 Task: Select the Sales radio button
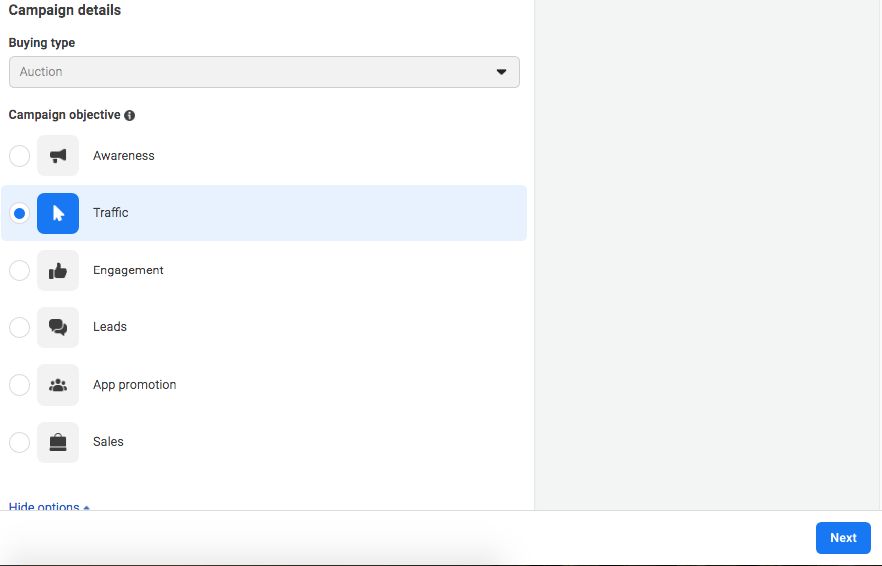pos(19,442)
